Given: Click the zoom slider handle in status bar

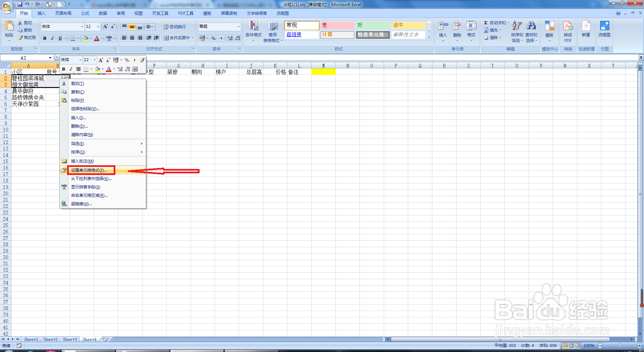Looking at the screenshot, I should pyautogui.click(x=620, y=346).
